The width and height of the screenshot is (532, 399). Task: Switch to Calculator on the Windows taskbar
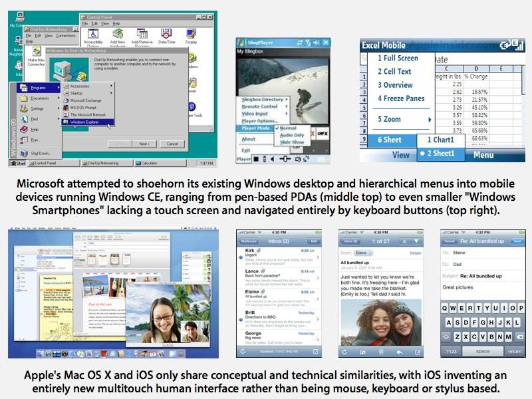160,163
